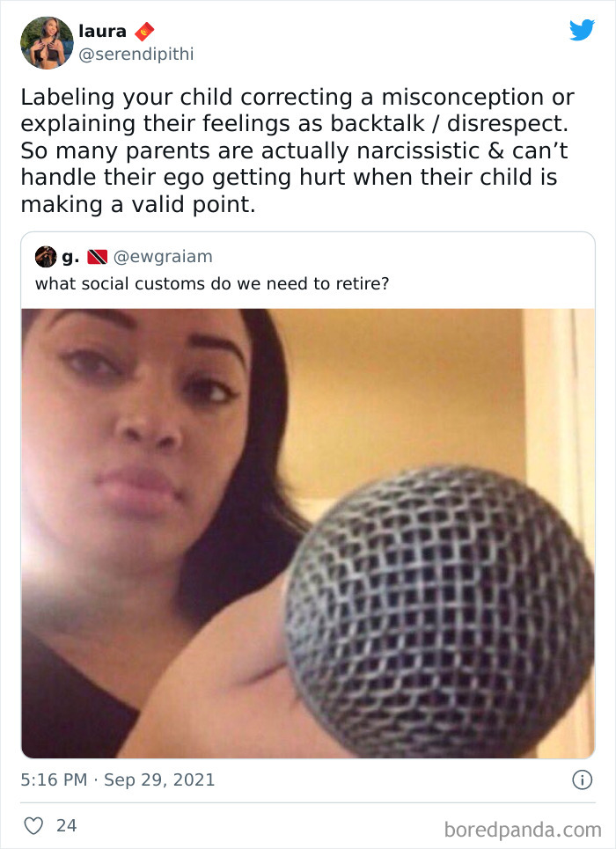Click the Trinidad flag emoji next to g.
The image size is (616, 849).
coord(98,257)
